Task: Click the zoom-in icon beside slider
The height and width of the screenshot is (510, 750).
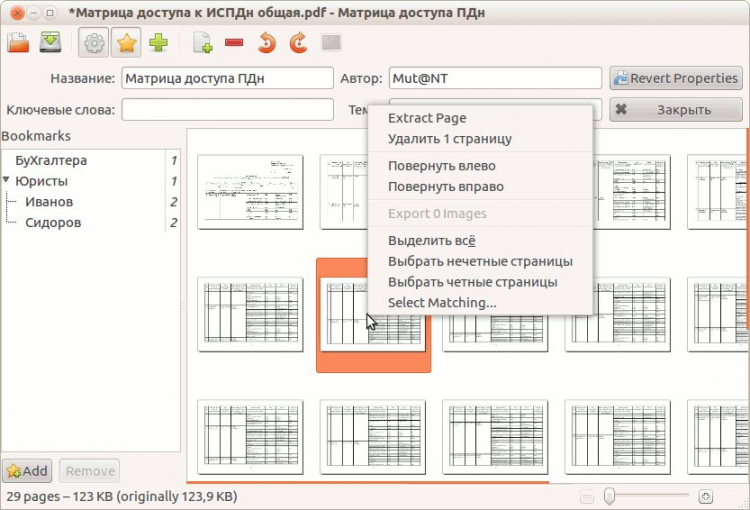Action: [706, 497]
